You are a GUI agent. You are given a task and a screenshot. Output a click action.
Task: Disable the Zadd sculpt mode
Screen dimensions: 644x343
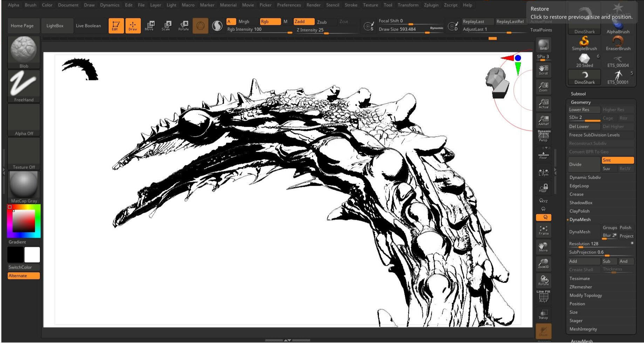(304, 22)
